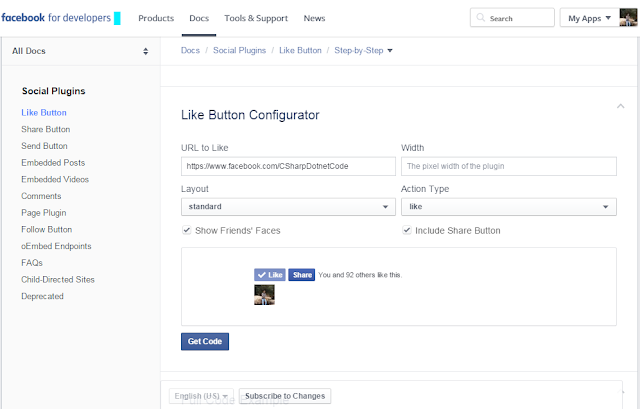Click the Share button in preview
The image size is (640, 409).
[x=302, y=275]
